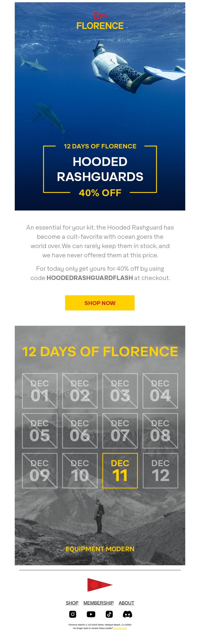Select the DEC 12 calendar tile
Screen dimensions: 200x644
[x=160, y=470]
